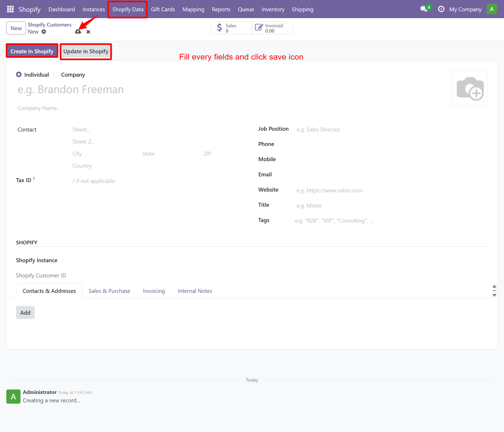Click Add under Contacts & Addresses
This screenshot has height=432, width=504.
click(x=25, y=312)
